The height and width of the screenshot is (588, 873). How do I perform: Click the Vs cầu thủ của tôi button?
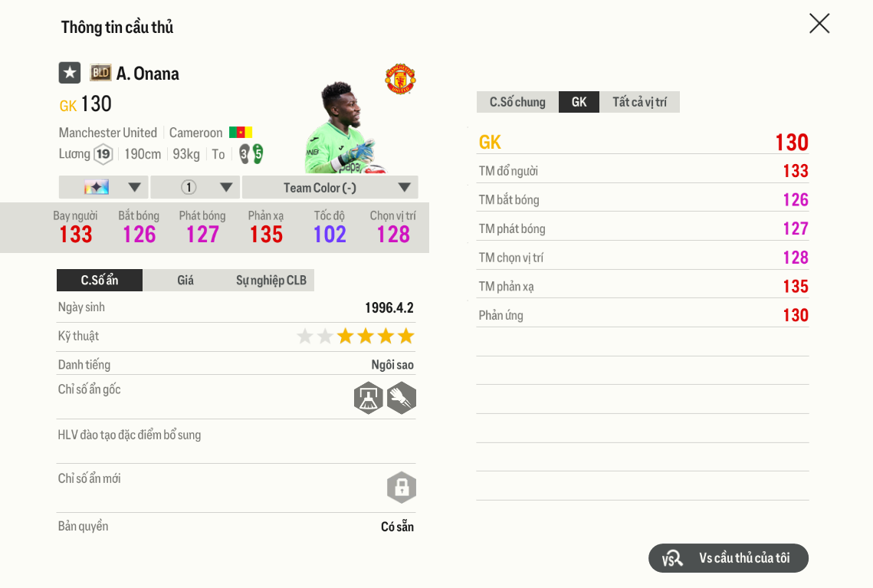click(x=728, y=558)
